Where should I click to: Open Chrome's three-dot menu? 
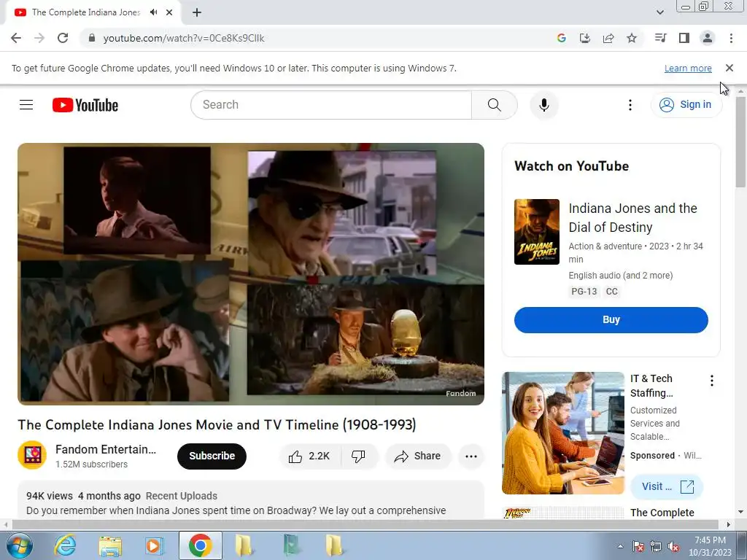click(731, 38)
